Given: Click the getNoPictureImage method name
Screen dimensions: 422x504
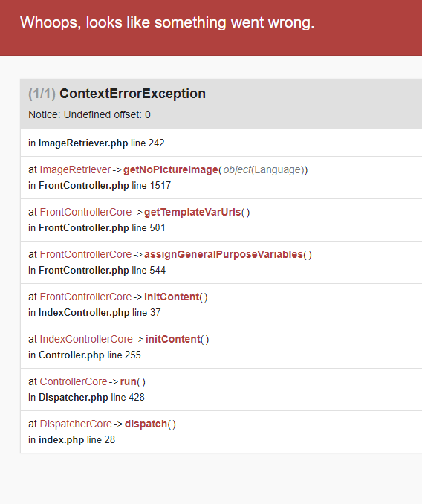Looking at the screenshot, I should coord(171,169).
